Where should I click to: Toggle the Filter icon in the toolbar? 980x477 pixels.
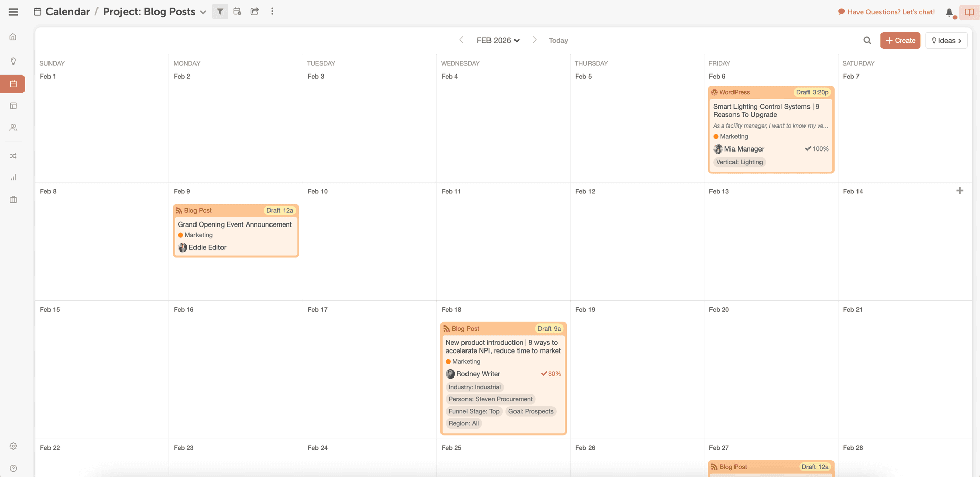219,11
